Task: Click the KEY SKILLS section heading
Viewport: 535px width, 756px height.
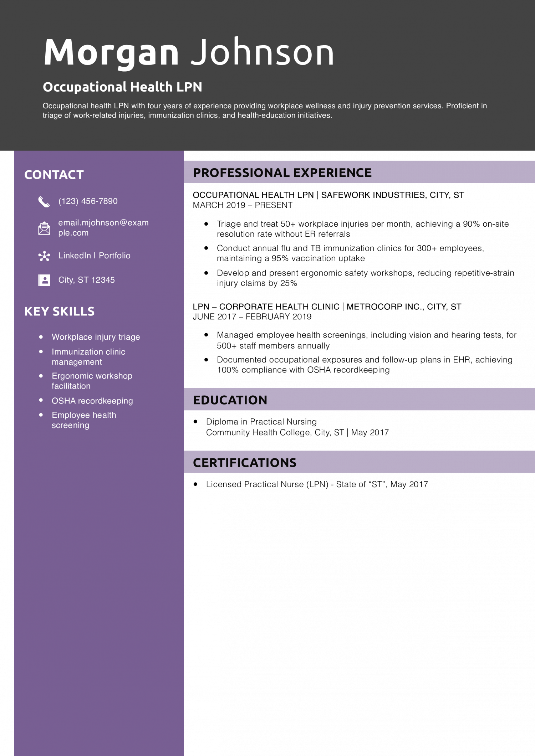Action: [59, 311]
